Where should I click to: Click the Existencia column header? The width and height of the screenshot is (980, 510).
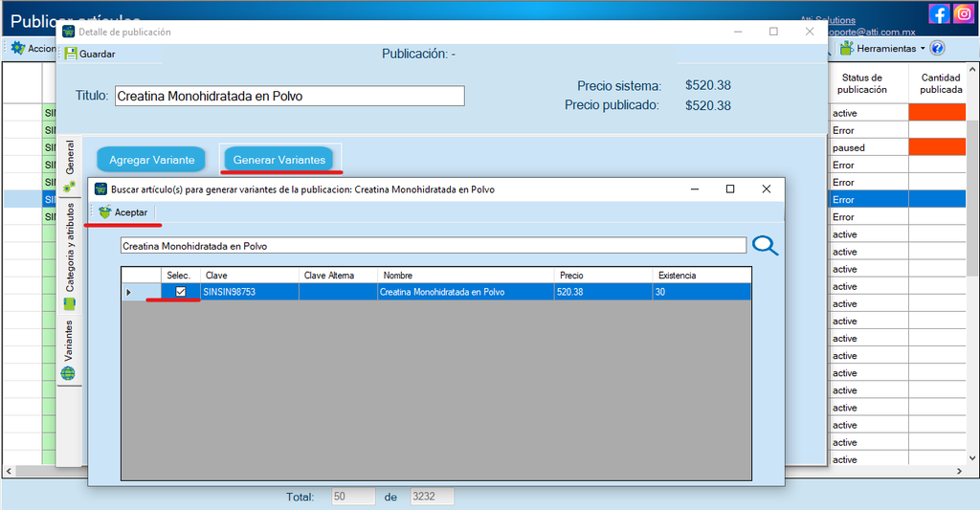[702, 275]
